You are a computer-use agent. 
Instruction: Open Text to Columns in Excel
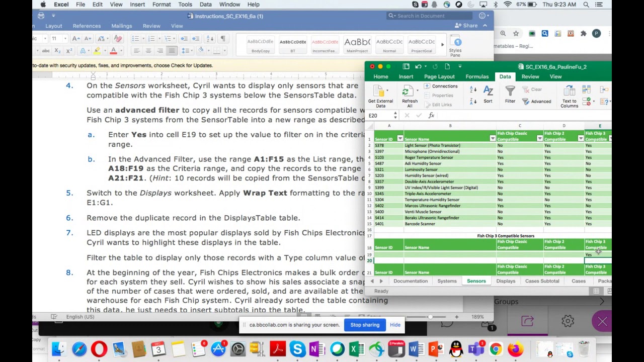point(569,97)
